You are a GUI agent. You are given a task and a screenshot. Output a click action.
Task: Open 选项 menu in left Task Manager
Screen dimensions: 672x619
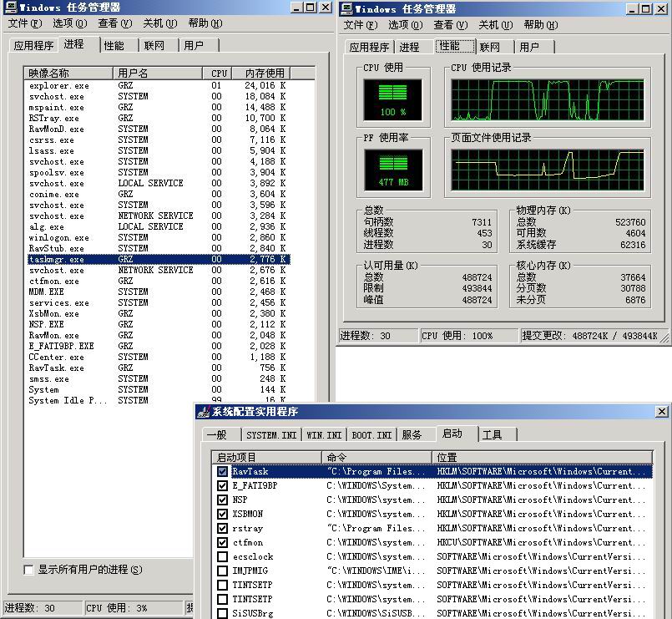[70, 23]
